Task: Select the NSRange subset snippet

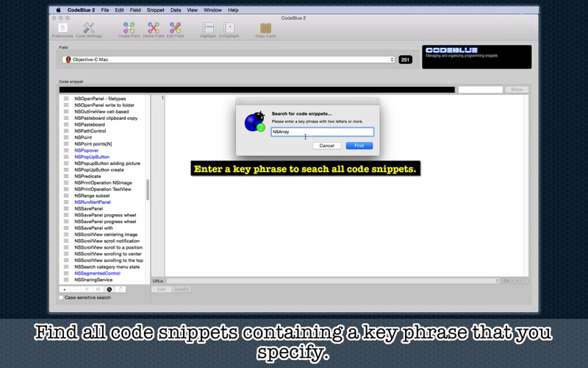Action: 92,196
